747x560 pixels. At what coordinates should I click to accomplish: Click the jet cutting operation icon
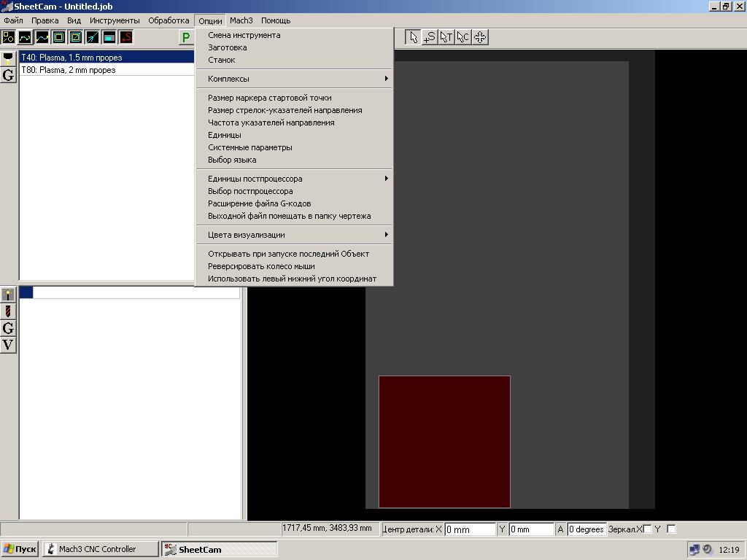point(8,295)
